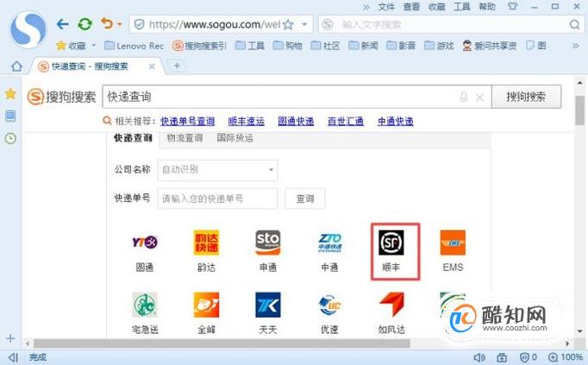Open the 影音 bookmark folder
This screenshot has height=365, width=588.
pos(401,46)
